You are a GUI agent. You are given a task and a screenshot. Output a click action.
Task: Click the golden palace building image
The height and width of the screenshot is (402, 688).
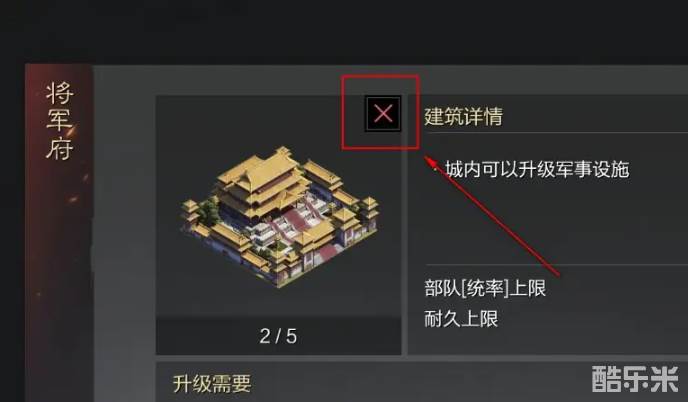click(280, 216)
